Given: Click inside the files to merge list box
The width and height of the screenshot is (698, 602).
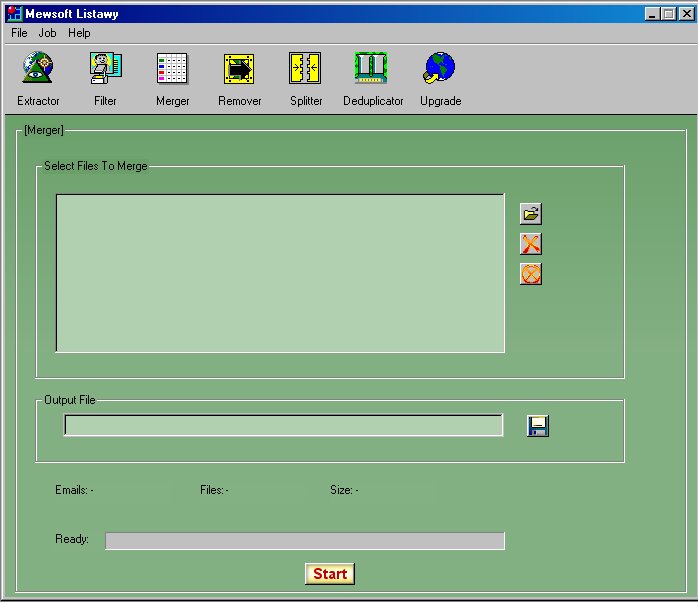Looking at the screenshot, I should click(x=280, y=273).
